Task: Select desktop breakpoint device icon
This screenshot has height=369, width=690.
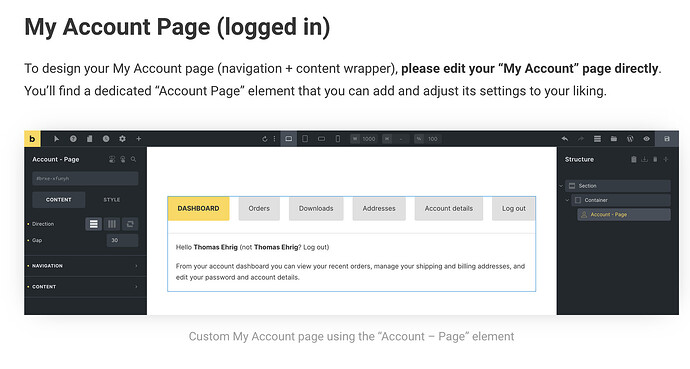Action: click(x=288, y=139)
